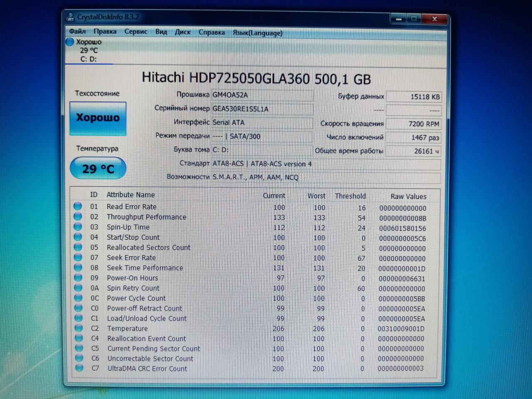Click status icon for Uncorrectable Sector Count
Screen dimensions: 532x399
[79, 357]
